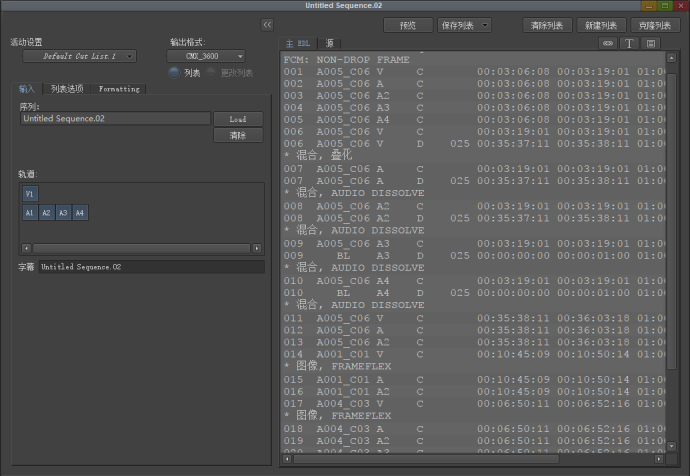Switch to the 列表选项 tab
The height and width of the screenshot is (476, 690).
pos(67,89)
